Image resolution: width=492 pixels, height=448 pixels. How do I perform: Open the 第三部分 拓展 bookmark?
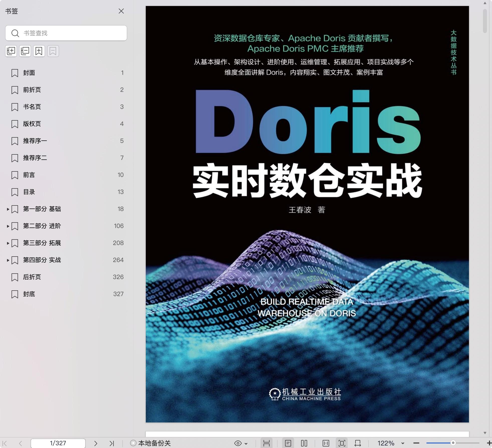[42, 243]
